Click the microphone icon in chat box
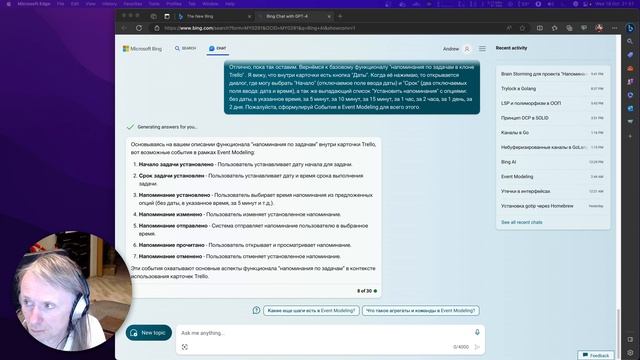This screenshot has height=360, width=640. tap(477, 332)
